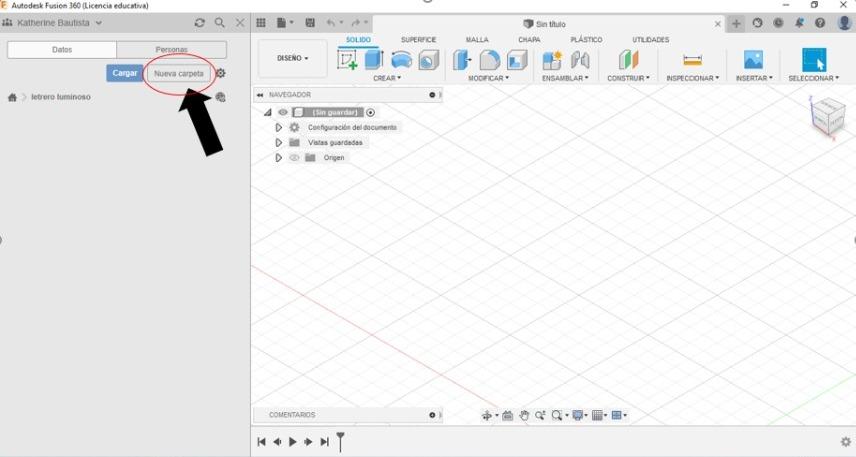Click the Nueva carpeta button
This screenshot has width=856, height=457.
coord(179,73)
